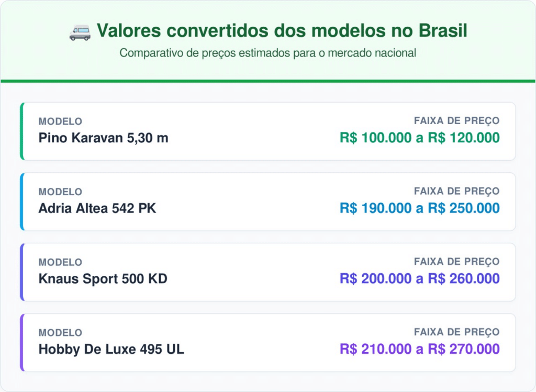This screenshot has width=536, height=392.
Task: Click the camper van icon in the header
Action: click(80, 32)
